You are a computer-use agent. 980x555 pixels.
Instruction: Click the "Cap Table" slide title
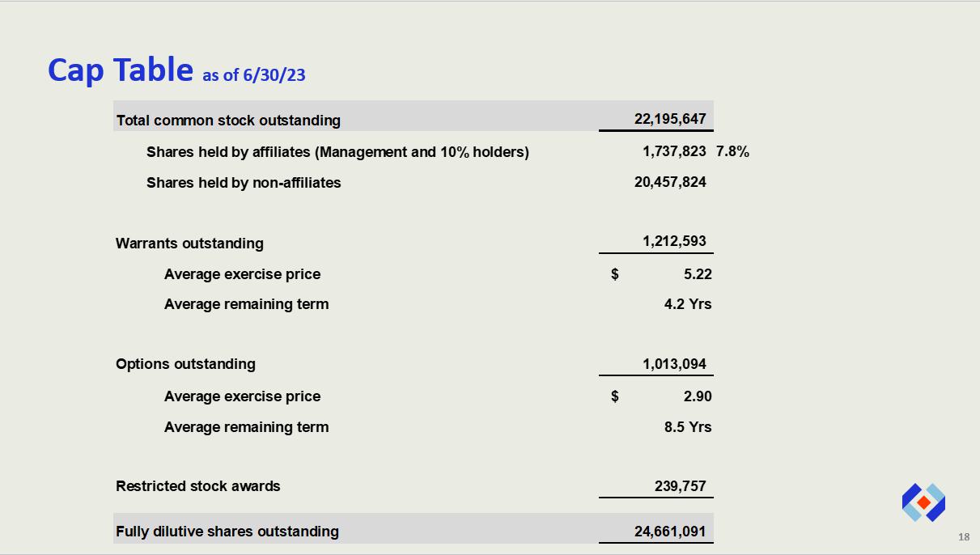point(120,70)
